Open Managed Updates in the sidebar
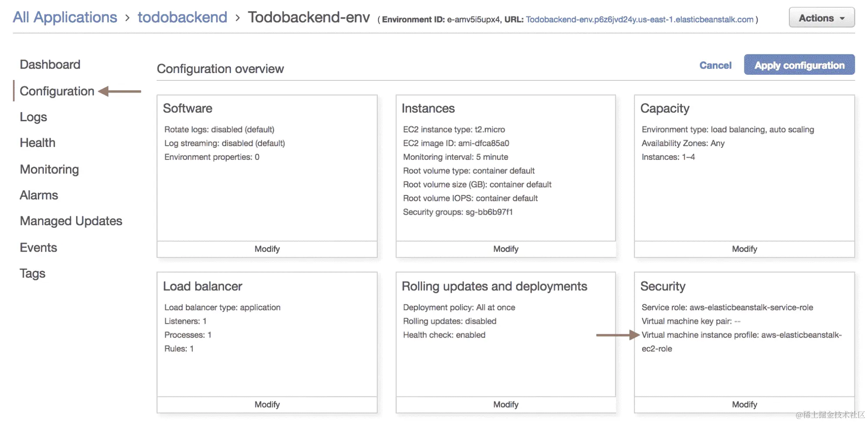Viewport: 868px width, 422px height. click(71, 221)
